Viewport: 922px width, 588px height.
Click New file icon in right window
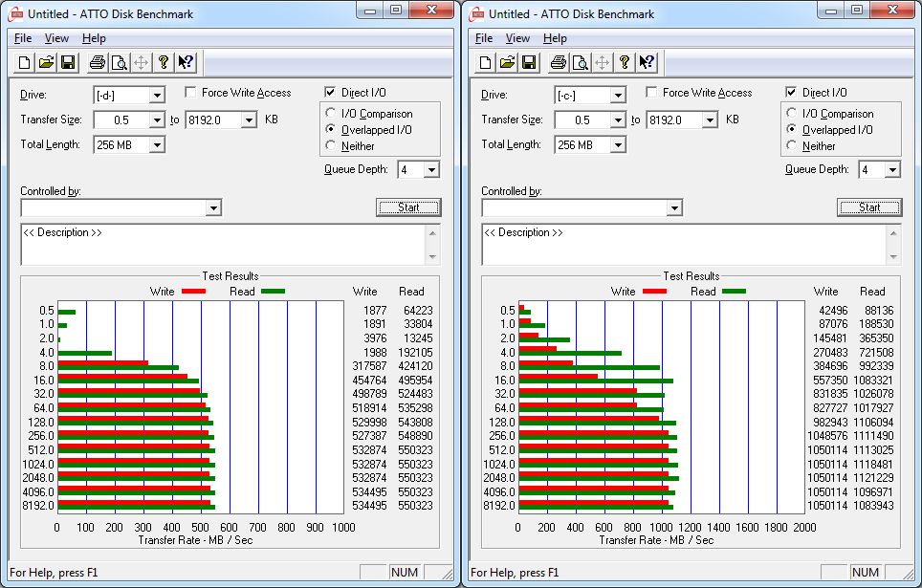[x=485, y=62]
